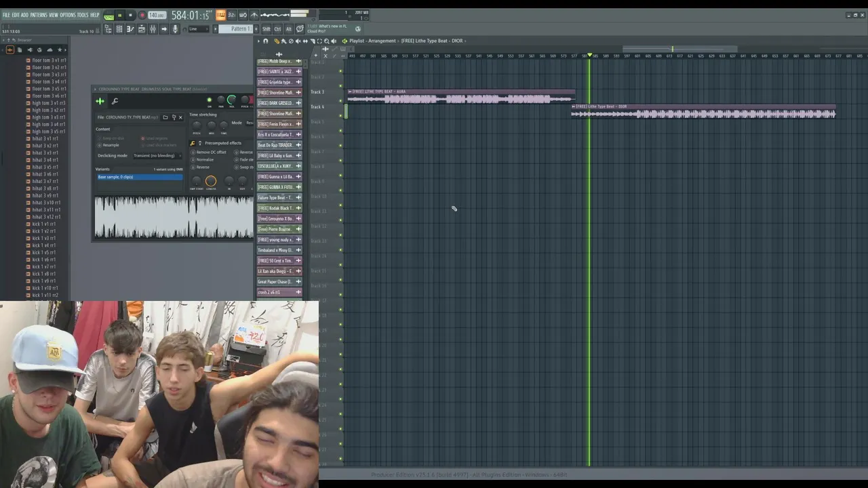Select the playlist slip tool

pos(305,41)
